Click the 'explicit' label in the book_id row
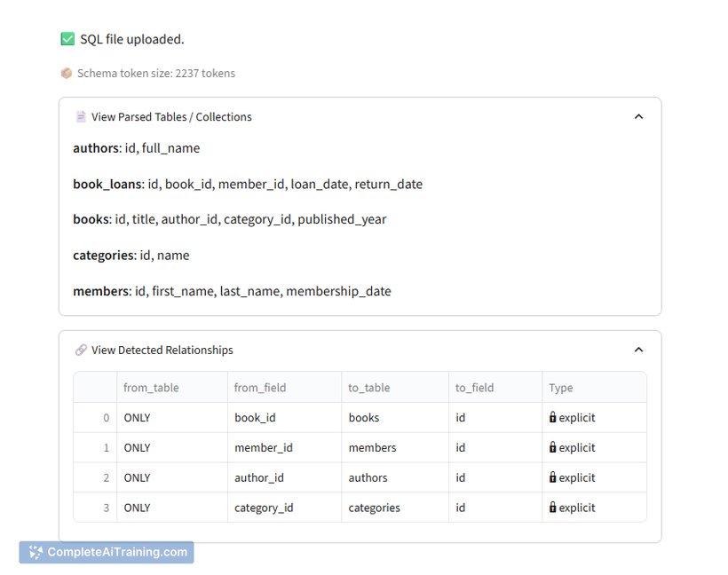 click(577, 418)
